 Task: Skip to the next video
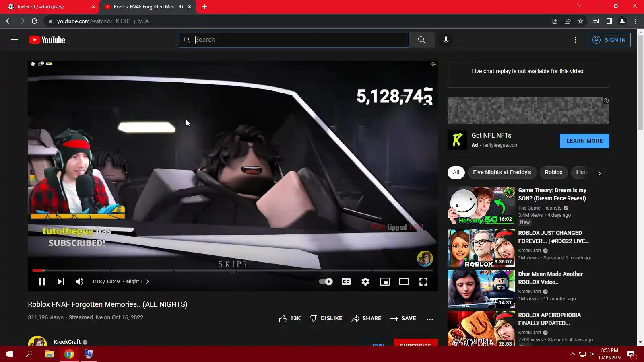pyautogui.click(x=61, y=282)
